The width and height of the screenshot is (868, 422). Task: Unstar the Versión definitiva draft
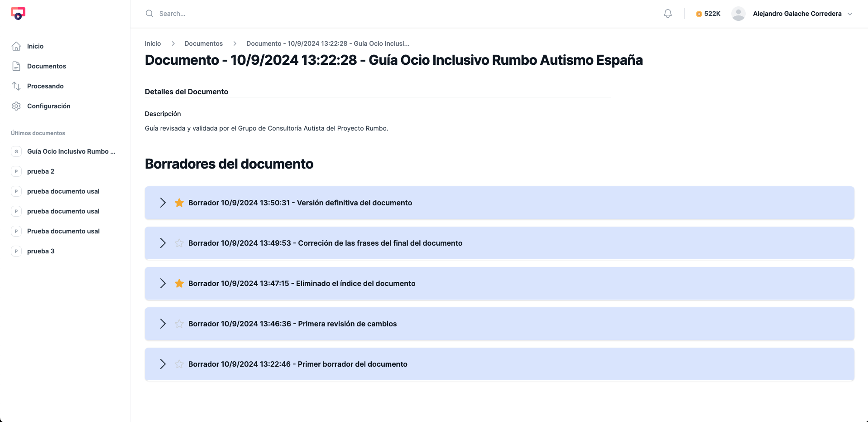tap(179, 203)
